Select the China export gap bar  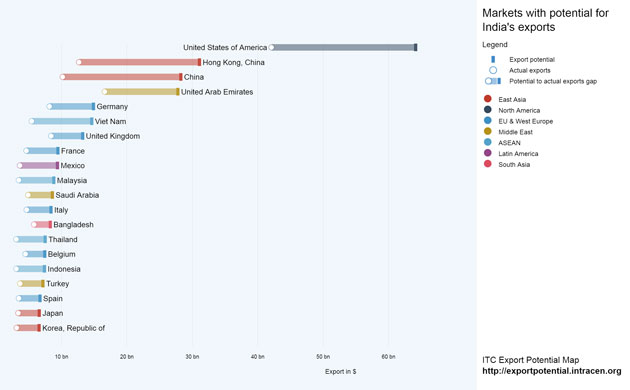[121, 77]
